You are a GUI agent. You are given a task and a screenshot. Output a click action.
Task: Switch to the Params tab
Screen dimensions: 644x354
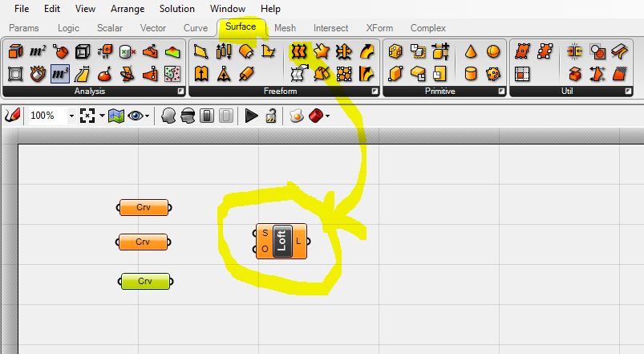point(24,28)
